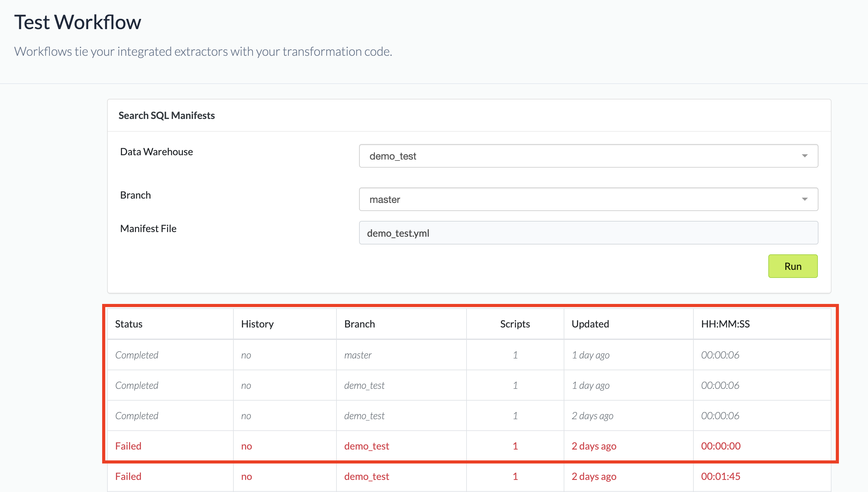Click the HH:MM:SS column header

pyautogui.click(x=725, y=324)
